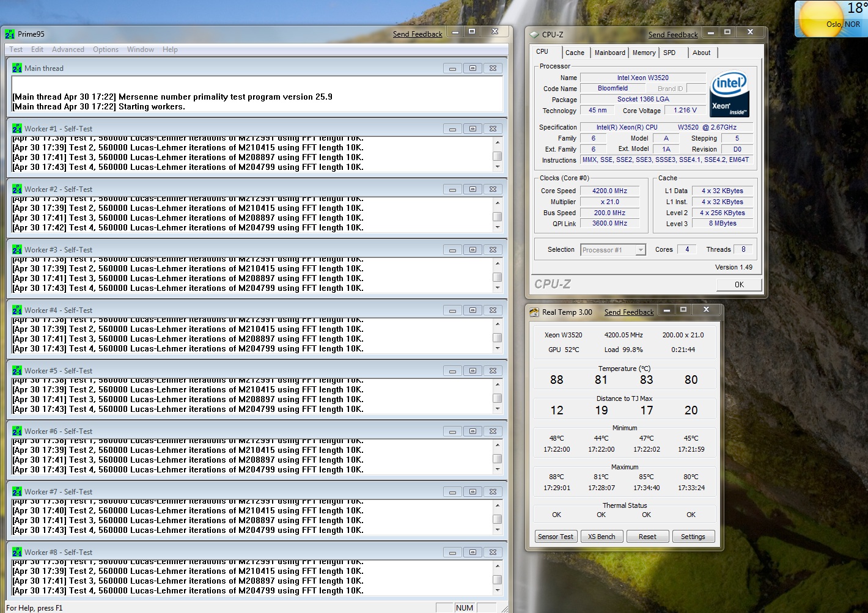Click Worker #1 scroll up arrow
868x613 pixels.
point(498,142)
